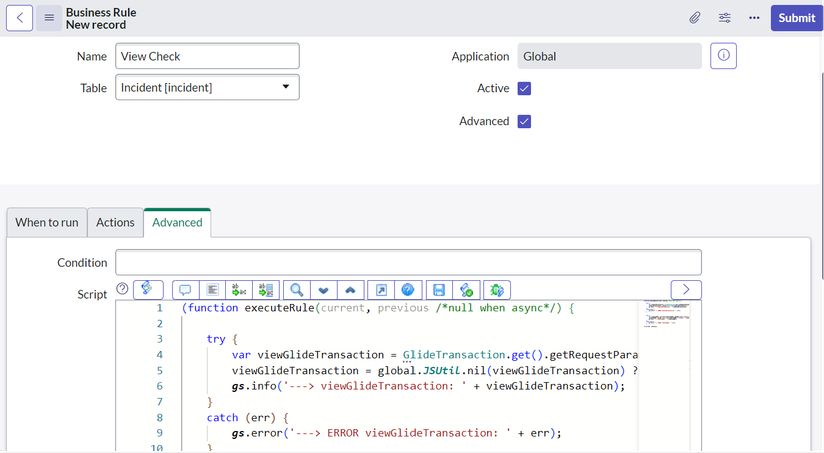Run syntax check with the green check icon
The width and height of the screenshot is (824, 453).
click(x=466, y=290)
